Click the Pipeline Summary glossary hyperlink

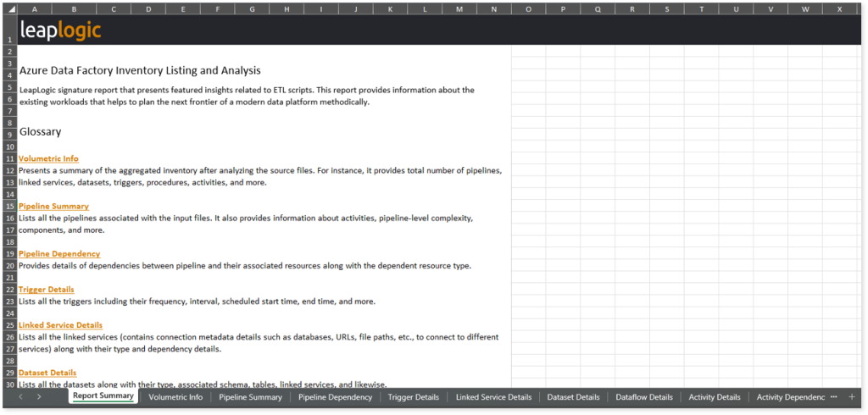coord(53,206)
